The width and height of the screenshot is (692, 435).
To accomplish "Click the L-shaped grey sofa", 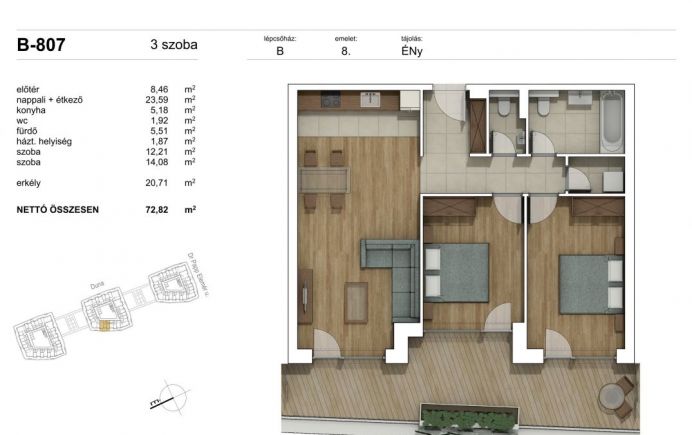I will [391, 279].
